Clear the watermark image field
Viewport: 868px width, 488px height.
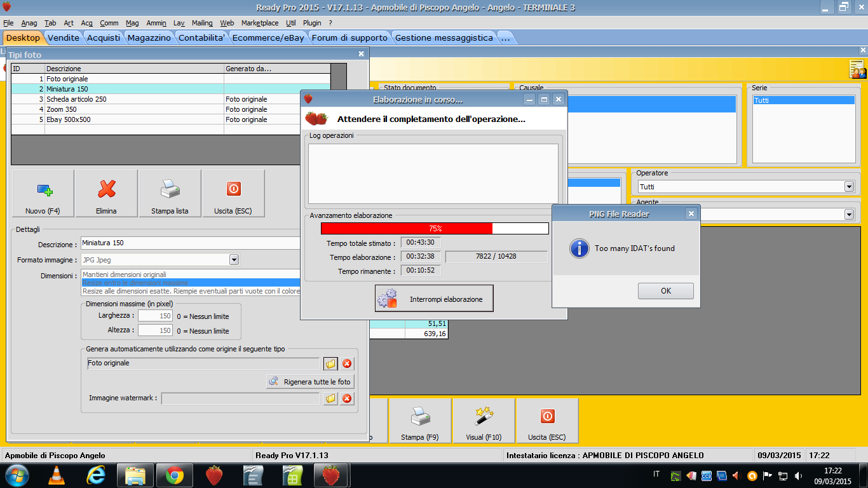click(x=347, y=398)
